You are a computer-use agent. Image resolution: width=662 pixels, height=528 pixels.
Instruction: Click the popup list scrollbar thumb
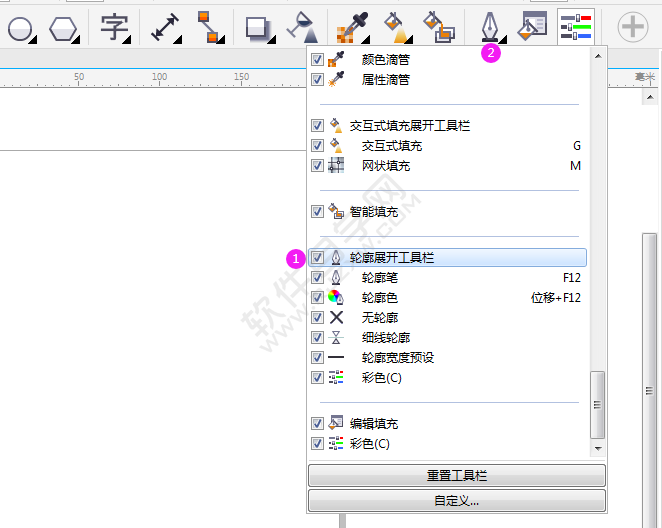[597, 405]
